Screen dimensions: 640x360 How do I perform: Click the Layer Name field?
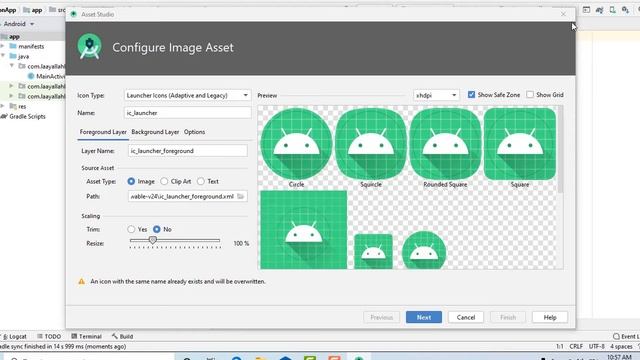click(x=187, y=151)
